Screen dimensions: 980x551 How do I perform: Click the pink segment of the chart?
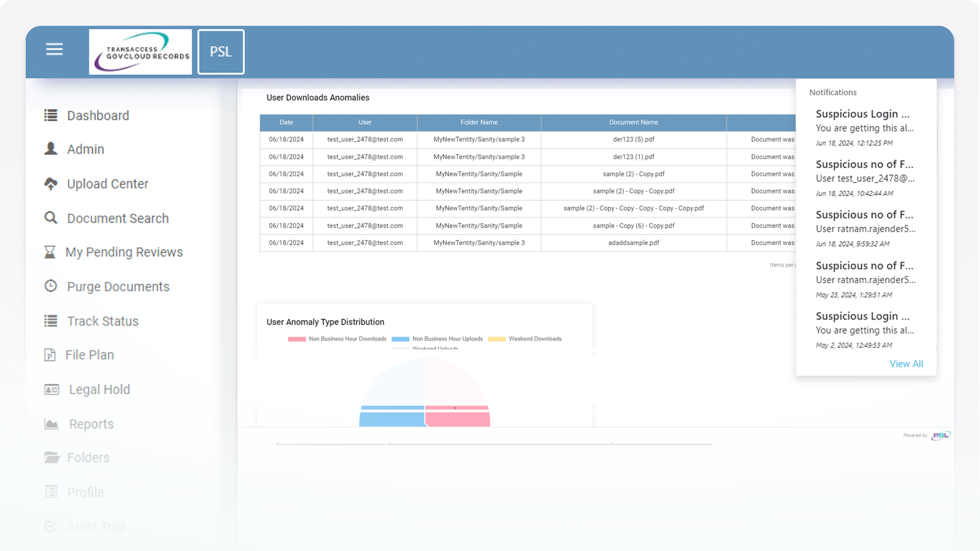point(458,418)
